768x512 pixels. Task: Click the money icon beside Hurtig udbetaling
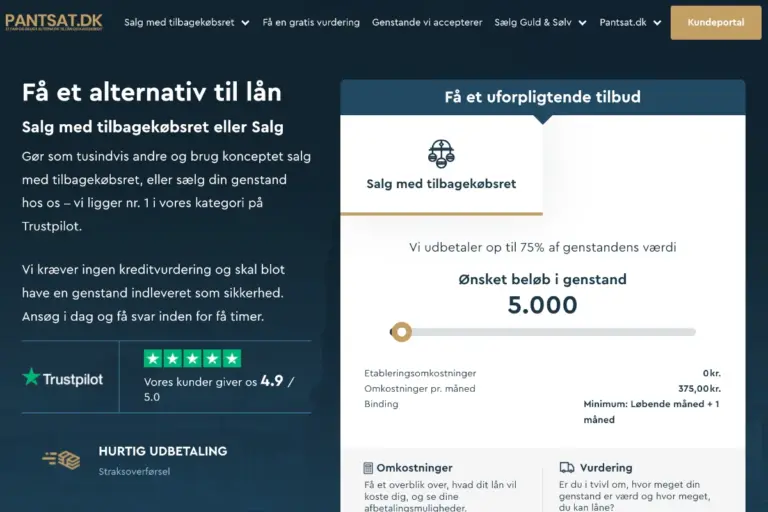[x=61, y=460]
